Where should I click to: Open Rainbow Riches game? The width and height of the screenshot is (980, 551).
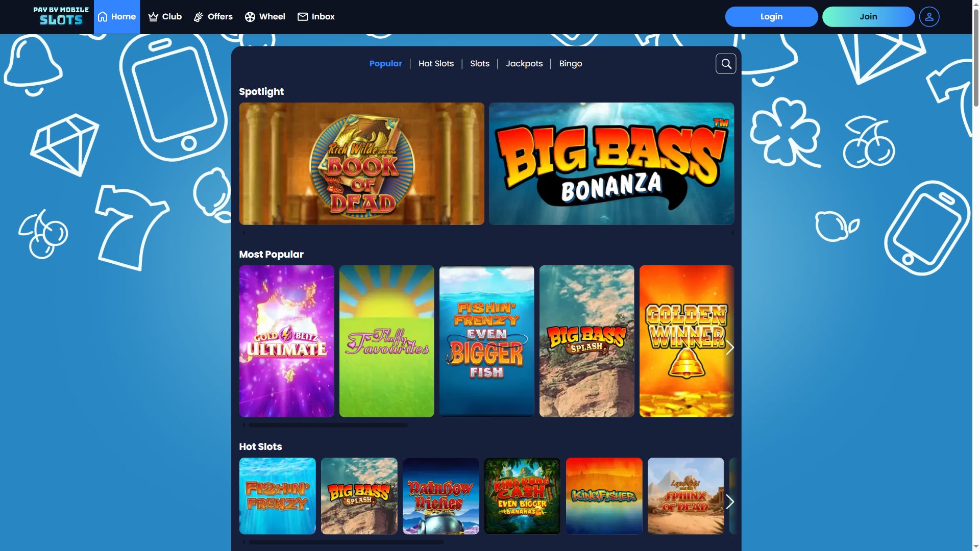[x=441, y=496]
